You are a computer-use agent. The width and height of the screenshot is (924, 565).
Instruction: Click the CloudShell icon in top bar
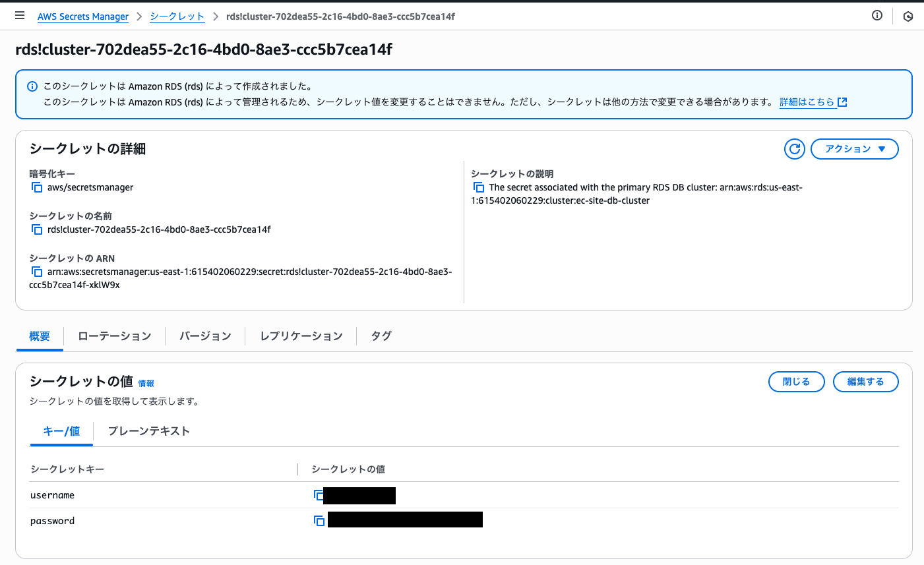[x=908, y=15]
